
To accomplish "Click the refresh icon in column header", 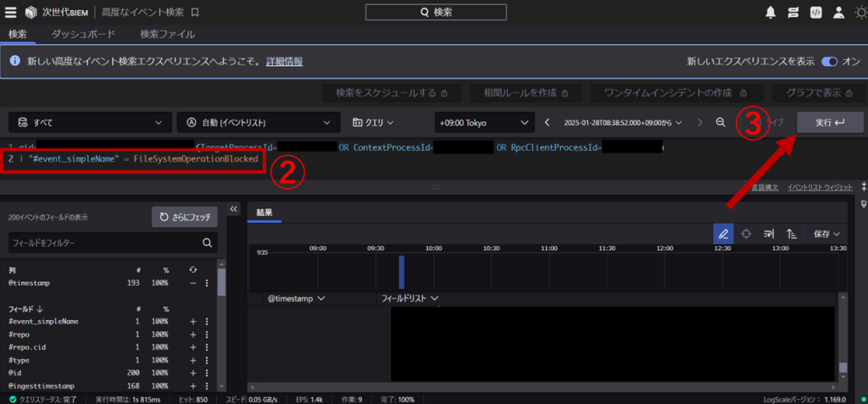I will click(192, 269).
